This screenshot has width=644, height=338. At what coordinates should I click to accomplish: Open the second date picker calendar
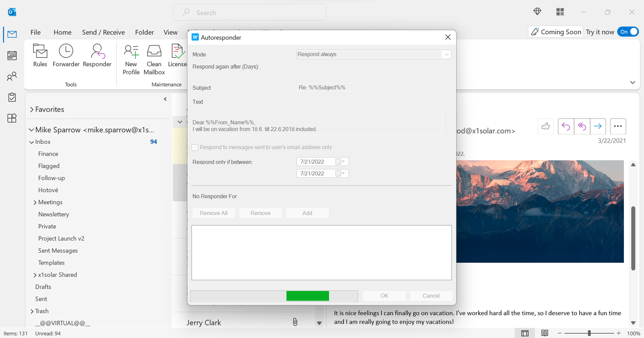tap(340, 173)
